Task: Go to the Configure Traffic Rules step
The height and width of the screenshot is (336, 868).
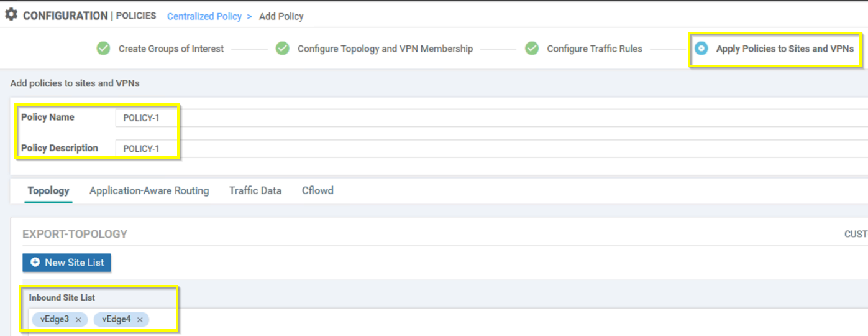Action: click(595, 49)
